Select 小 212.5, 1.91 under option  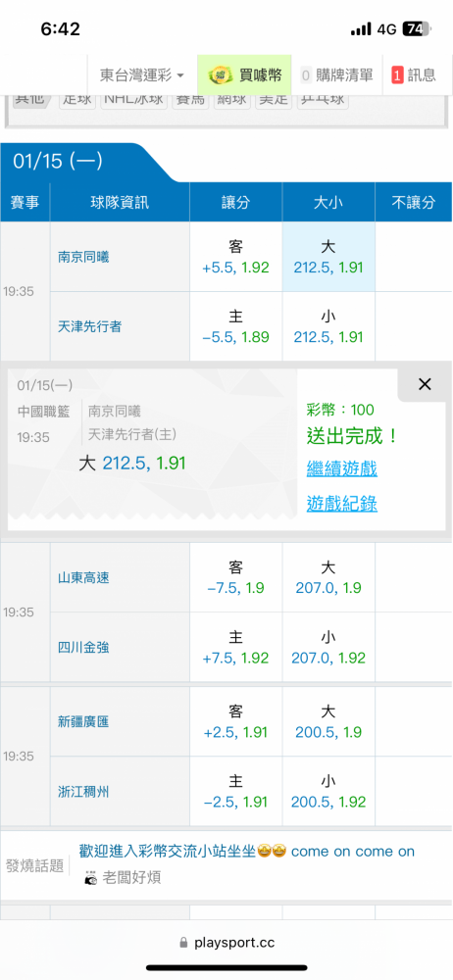coord(328,326)
